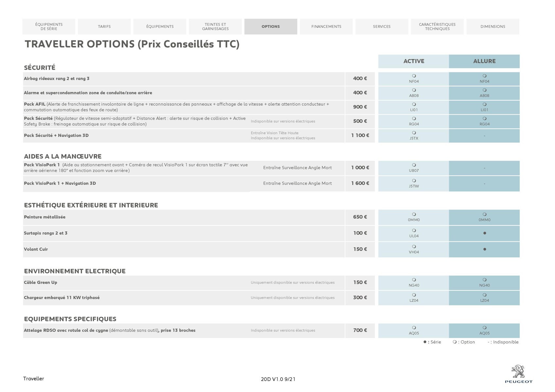Click the Série legend dot
The image size is (555, 392).
[x=425, y=342]
